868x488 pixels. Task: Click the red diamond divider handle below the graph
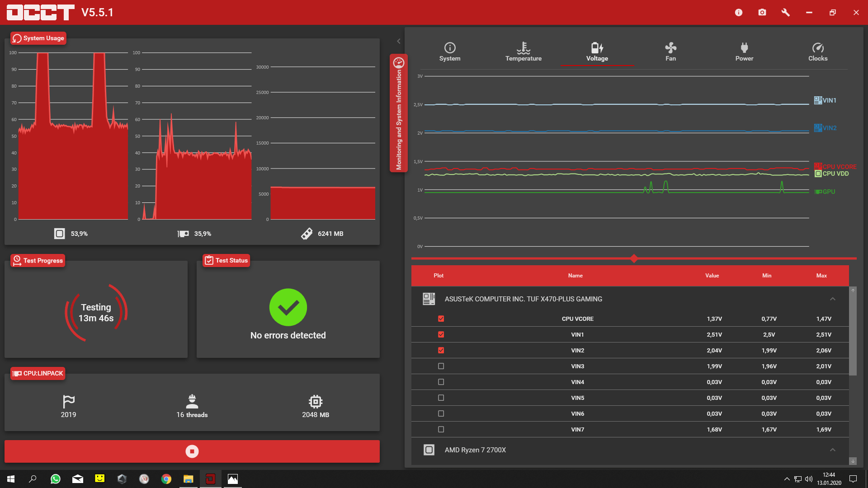634,258
